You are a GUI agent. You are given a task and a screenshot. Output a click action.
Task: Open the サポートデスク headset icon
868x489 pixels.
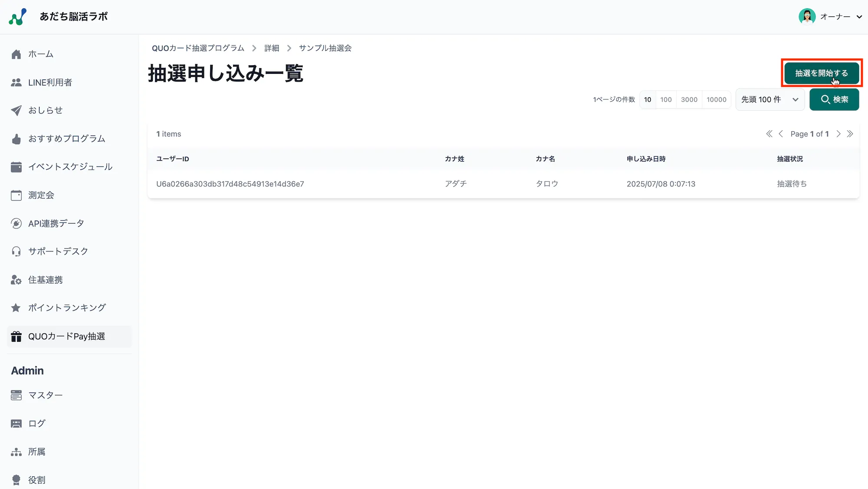(x=16, y=251)
